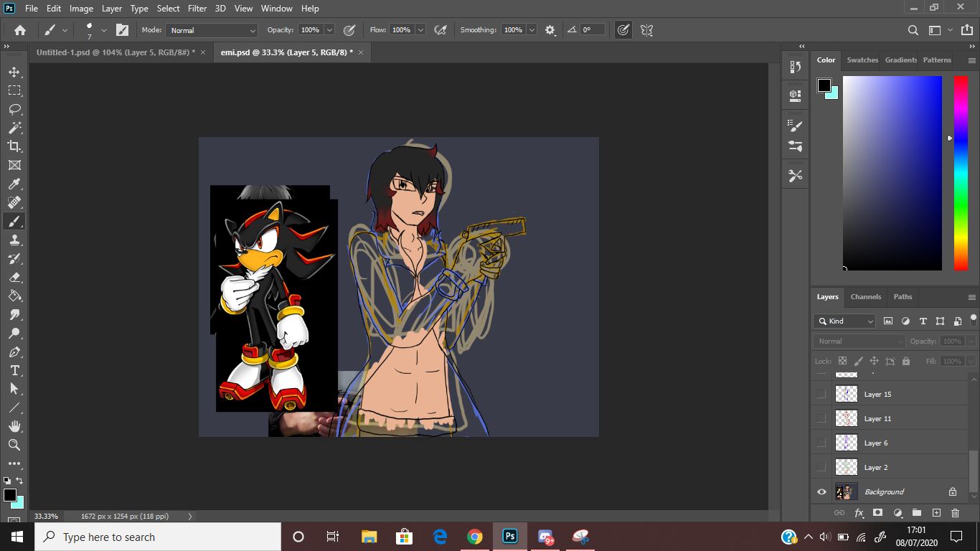Open the History panel icon
This screenshot has width=980, height=551.
point(795,67)
